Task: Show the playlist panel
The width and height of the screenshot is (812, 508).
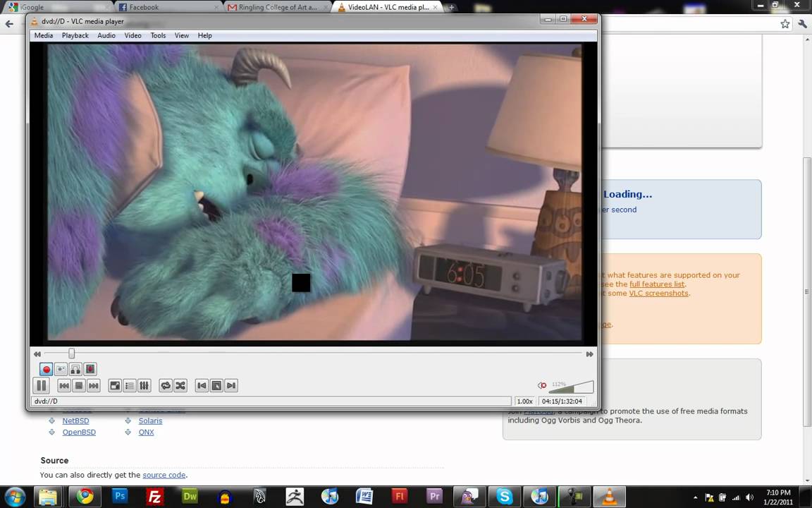Action: (130, 385)
